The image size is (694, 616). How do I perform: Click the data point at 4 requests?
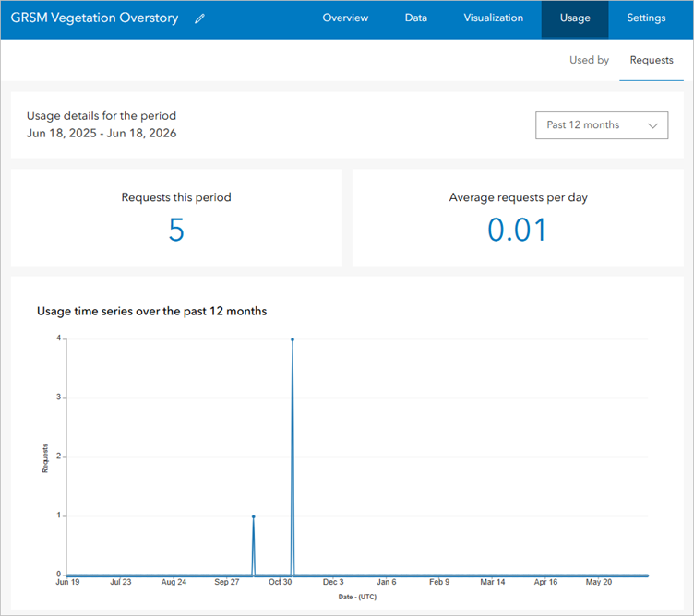click(293, 339)
